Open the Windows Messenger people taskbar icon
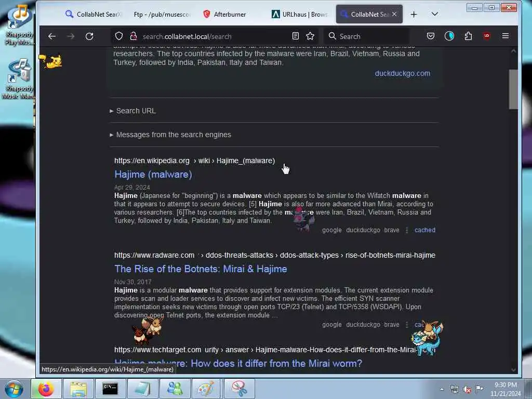The width and height of the screenshot is (532, 399). pos(175,389)
